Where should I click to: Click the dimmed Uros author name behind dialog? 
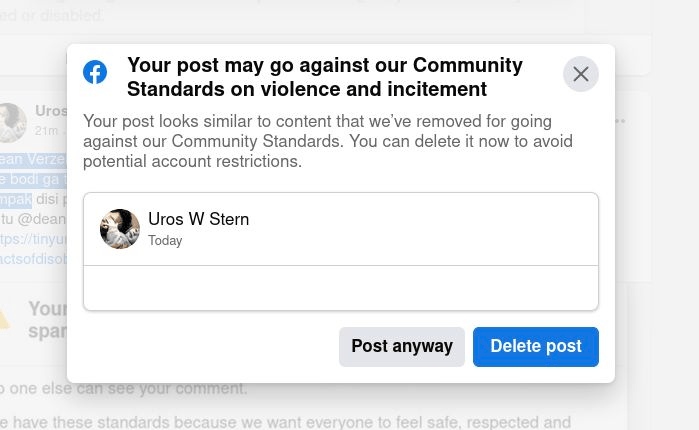51,111
